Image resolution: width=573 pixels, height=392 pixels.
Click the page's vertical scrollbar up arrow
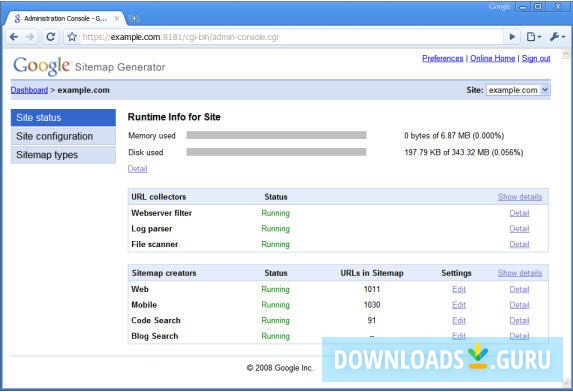pos(566,54)
